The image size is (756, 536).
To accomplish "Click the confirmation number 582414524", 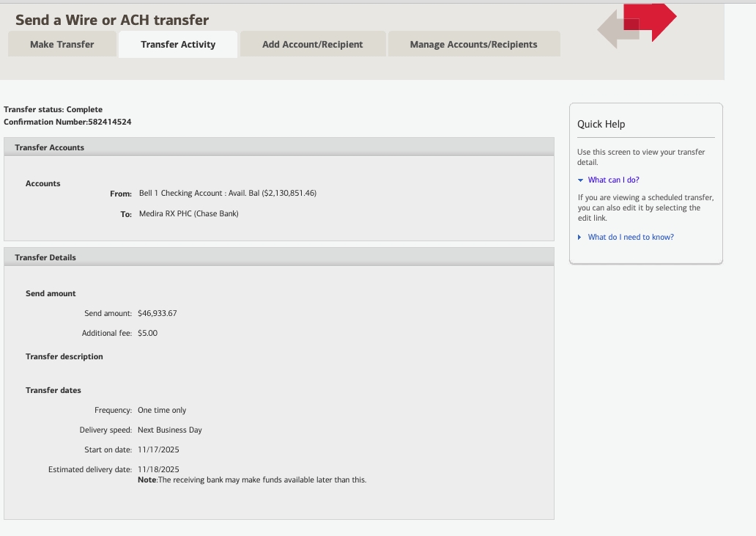I will click(x=109, y=122).
